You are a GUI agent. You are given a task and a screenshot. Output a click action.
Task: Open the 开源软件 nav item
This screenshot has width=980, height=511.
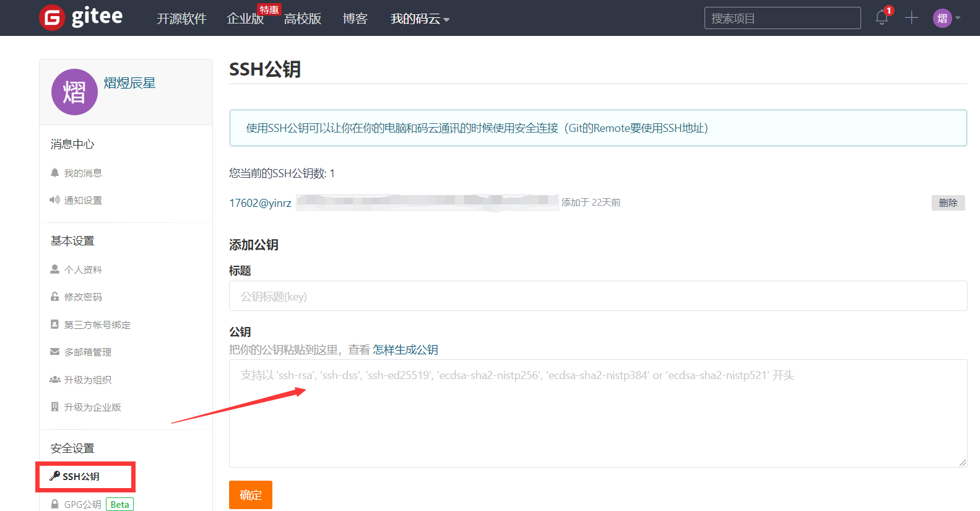pos(181,19)
